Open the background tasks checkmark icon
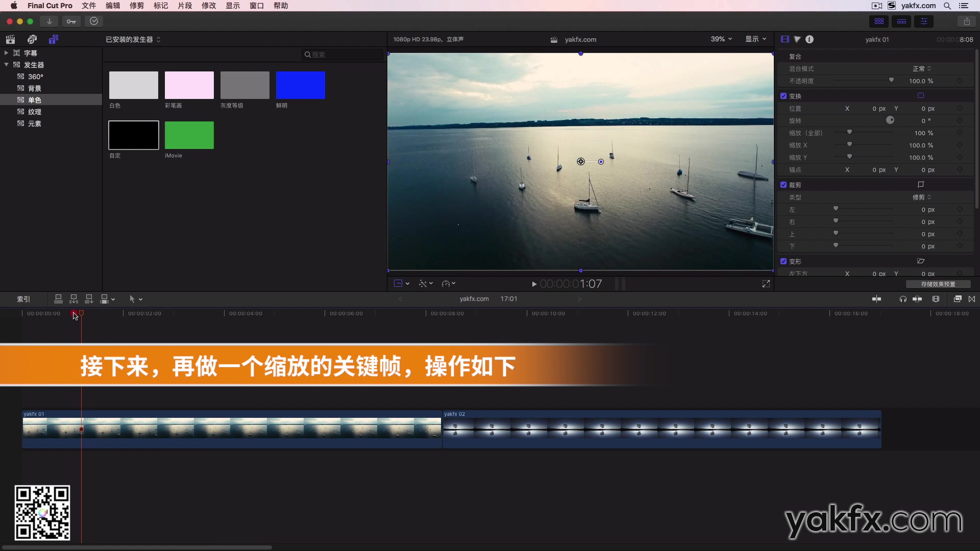Screen dimensions: 980x551 click(x=94, y=21)
